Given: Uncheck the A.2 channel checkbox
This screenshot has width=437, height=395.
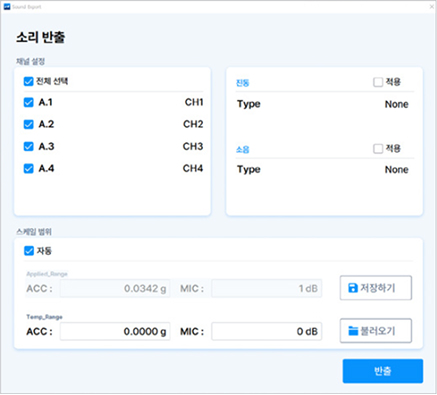Looking at the screenshot, I should [29, 124].
